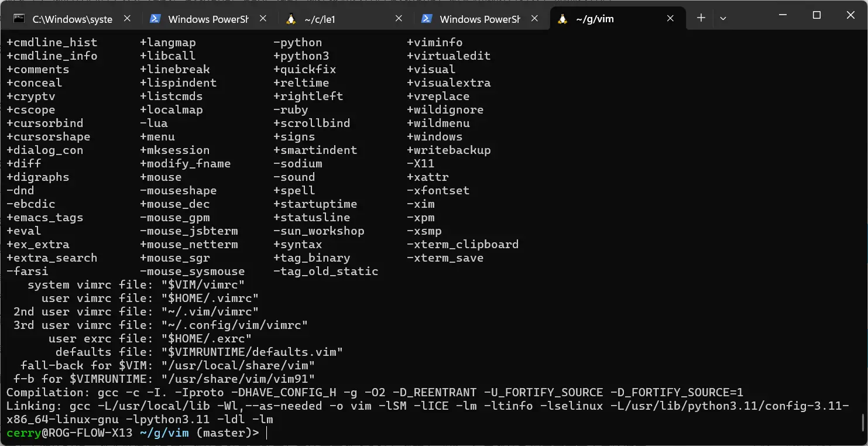
Task: Maximize the terminal window
Action: 816,16
